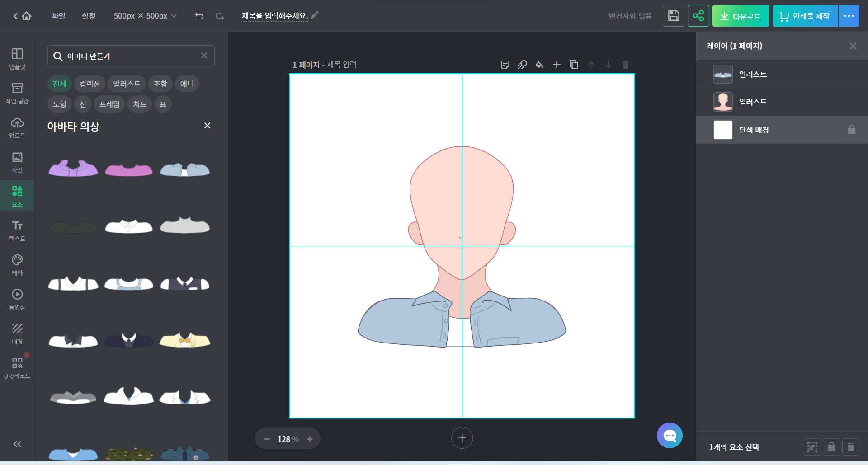
Task: Select the 요소 sidebar panel
Action: point(17,196)
